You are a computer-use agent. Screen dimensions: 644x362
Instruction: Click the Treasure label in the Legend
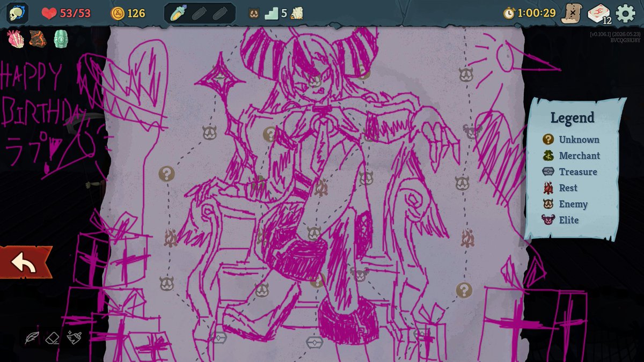coord(578,172)
